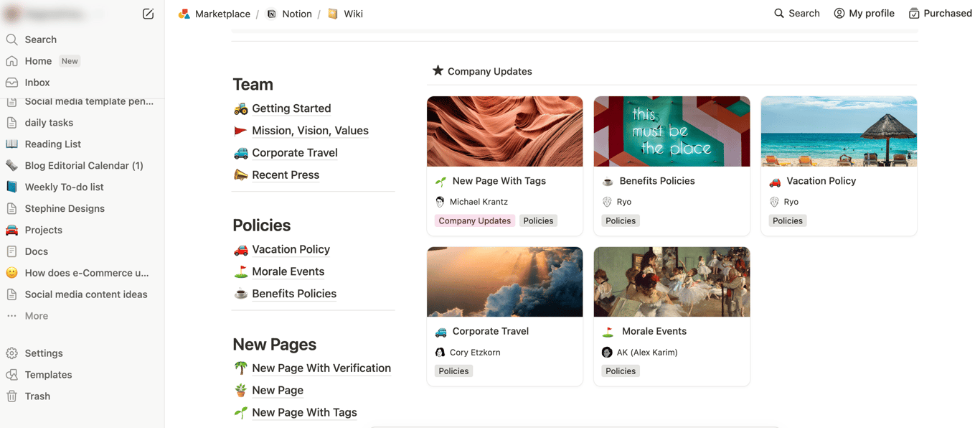Select the Wiki breadcrumb

click(352, 13)
